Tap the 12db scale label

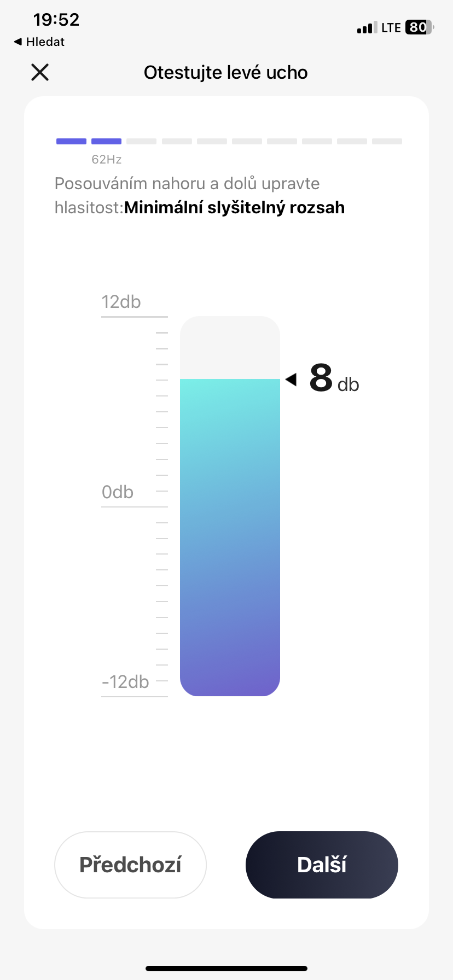(x=121, y=302)
